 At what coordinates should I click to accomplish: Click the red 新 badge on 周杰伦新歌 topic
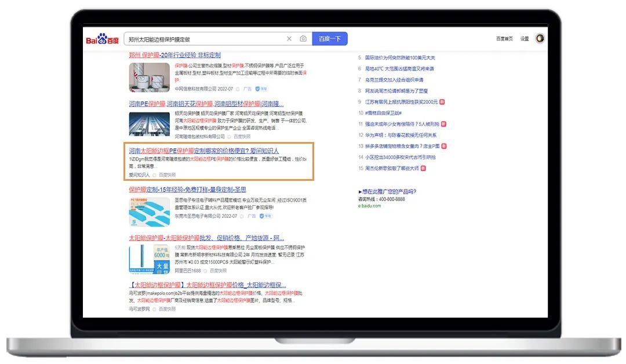click(423, 168)
